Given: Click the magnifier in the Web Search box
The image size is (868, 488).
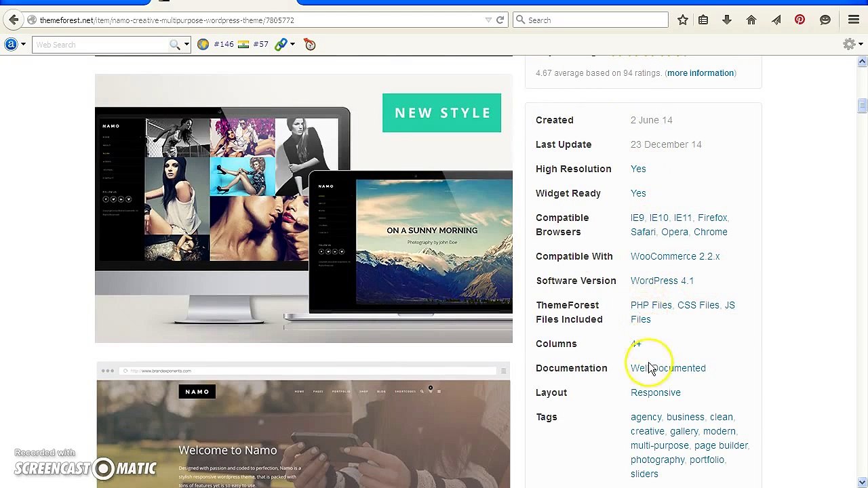Looking at the screenshot, I should click(175, 45).
